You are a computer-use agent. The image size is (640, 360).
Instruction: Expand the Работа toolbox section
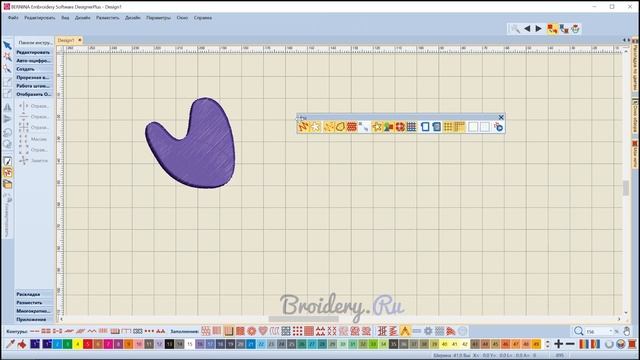click(x=34, y=86)
